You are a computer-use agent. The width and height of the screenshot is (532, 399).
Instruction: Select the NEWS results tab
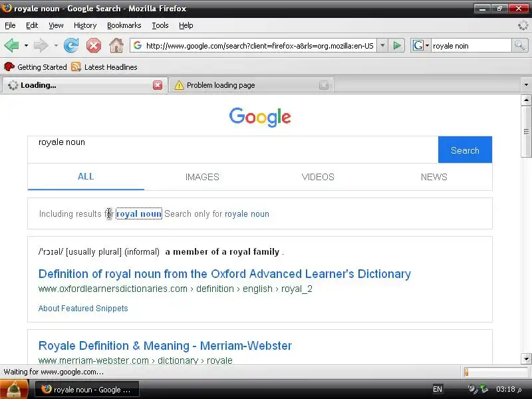point(434,177)
